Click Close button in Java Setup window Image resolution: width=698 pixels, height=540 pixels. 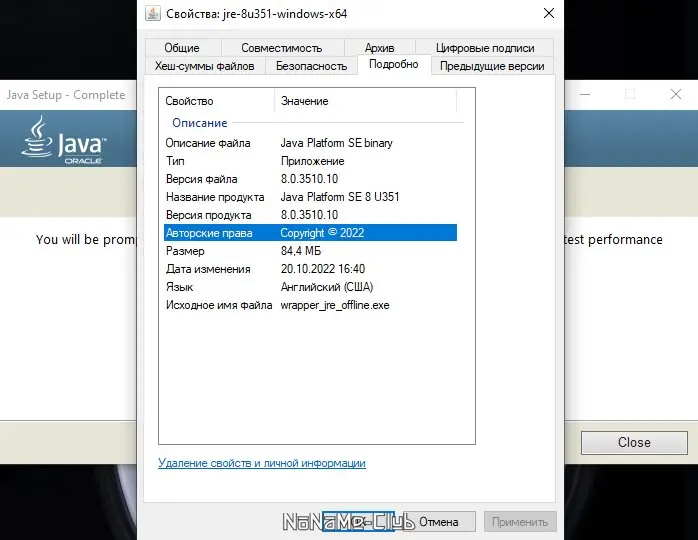634,442
